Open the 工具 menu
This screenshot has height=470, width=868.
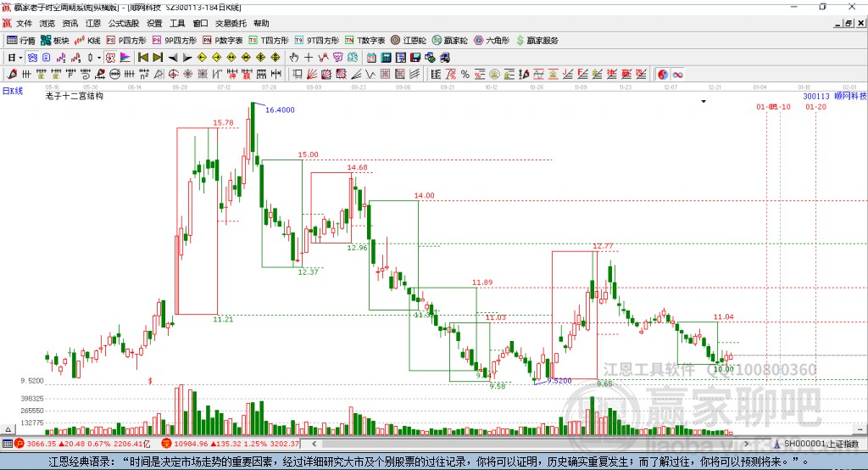pos(177,23)
